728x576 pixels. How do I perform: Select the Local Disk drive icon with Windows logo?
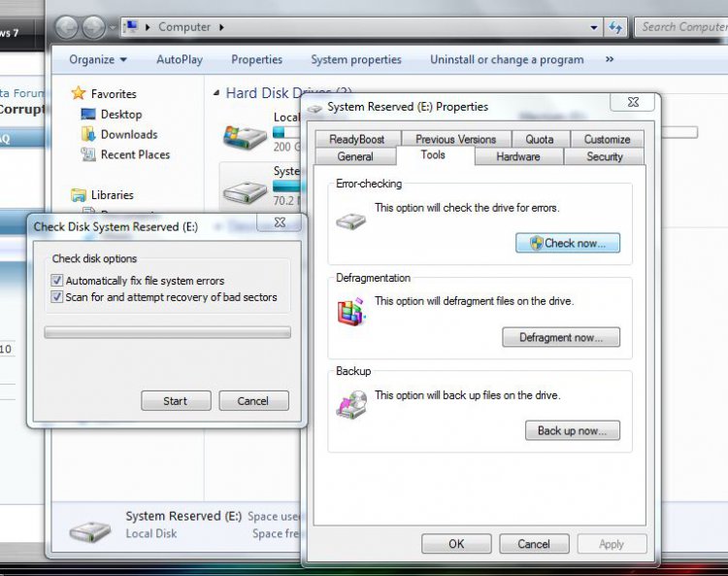[245, 136]
